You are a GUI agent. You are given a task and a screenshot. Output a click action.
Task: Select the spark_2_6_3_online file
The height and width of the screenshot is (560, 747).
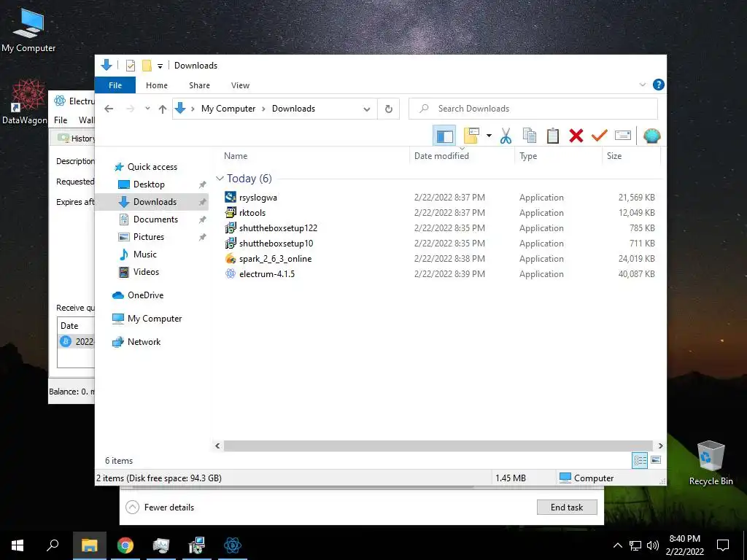pyautogui.click(x=275, y=259)
